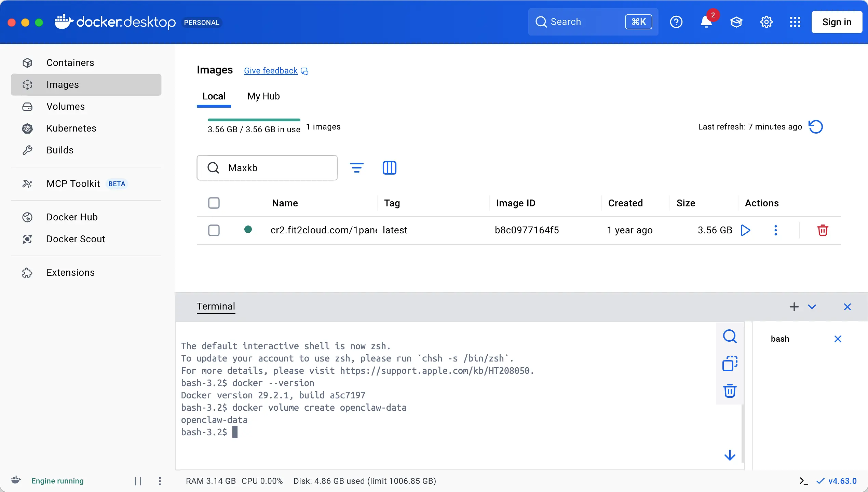
Task: Click the refresh images icon
Action: (816, 127)
